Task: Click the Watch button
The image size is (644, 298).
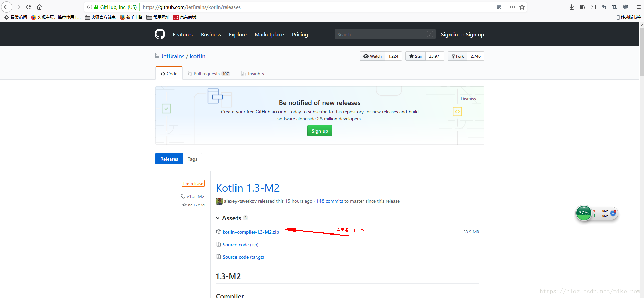Action: pos(373,56)
